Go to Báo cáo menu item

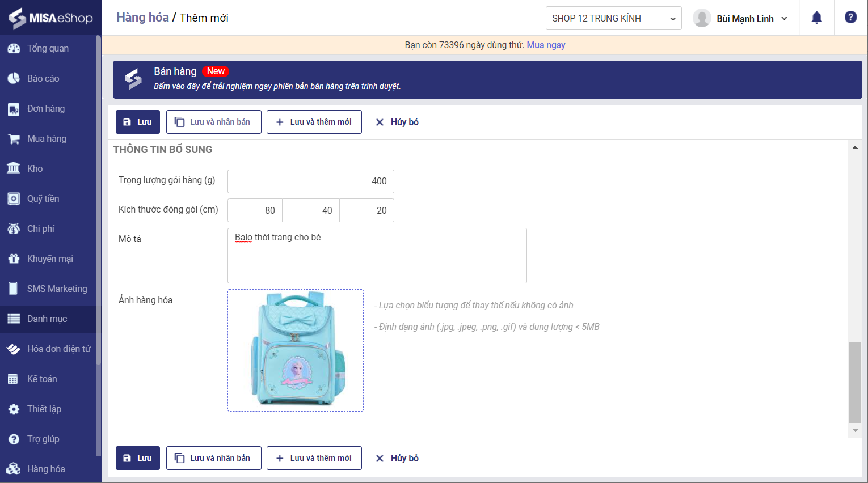pyautogui.click(x=43, y=79)
